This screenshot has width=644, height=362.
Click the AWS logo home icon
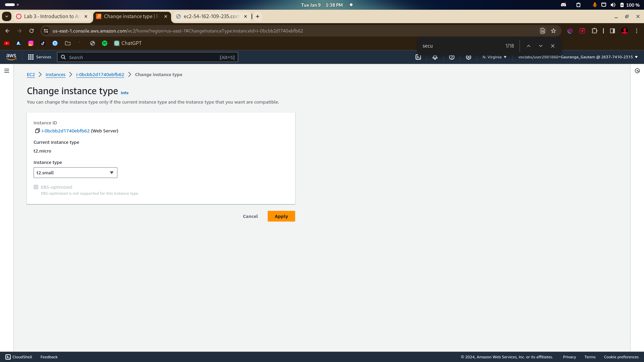pyautogui.click(x=11, y=57)
